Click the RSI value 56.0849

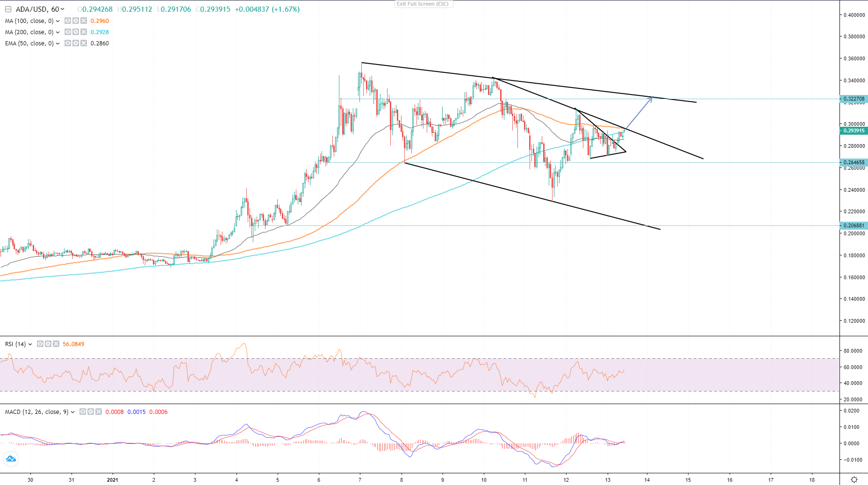click(73, 344)
